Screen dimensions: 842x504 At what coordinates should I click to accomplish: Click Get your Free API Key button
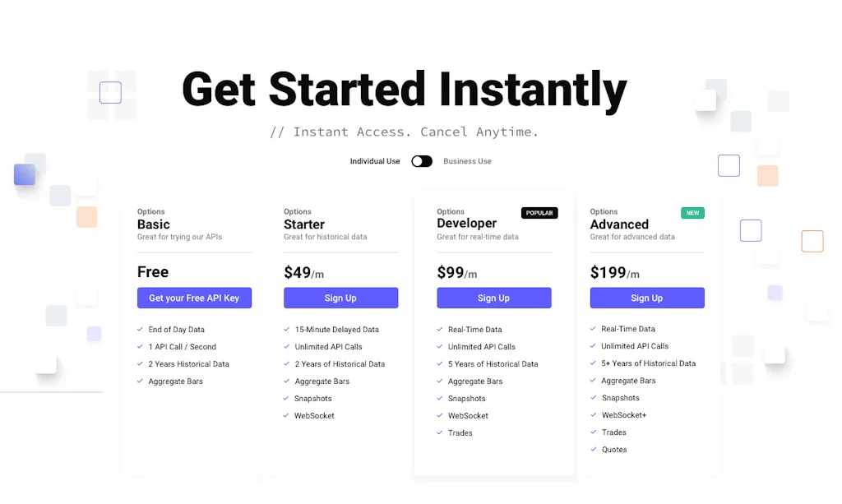194,298
